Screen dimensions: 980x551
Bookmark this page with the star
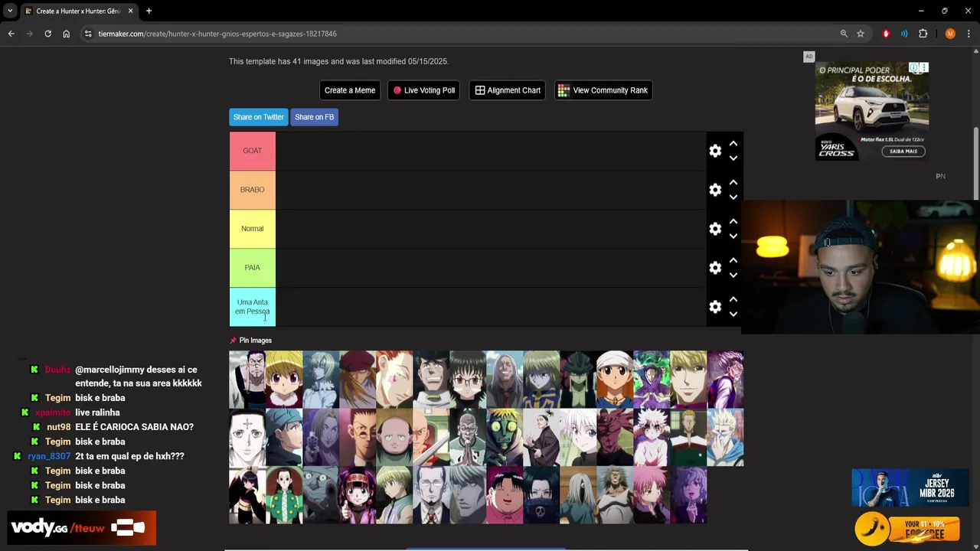click(861, 34)
